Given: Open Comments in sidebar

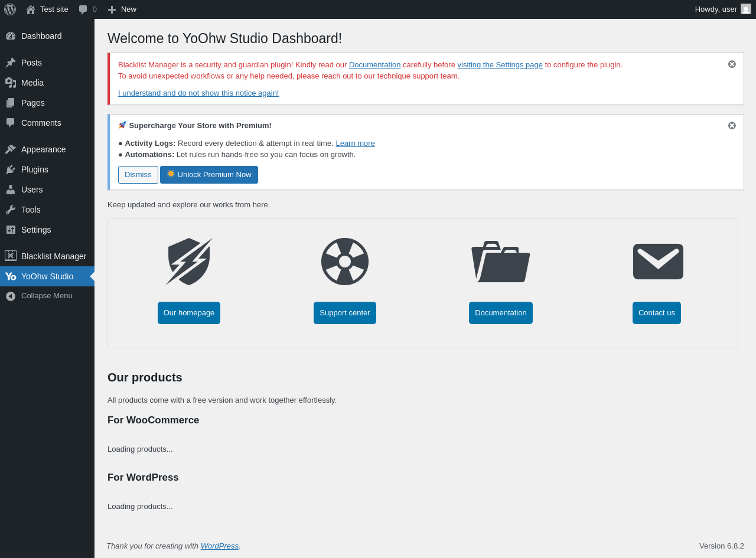Looking at the screenshot, I should [x=47, y=123].
